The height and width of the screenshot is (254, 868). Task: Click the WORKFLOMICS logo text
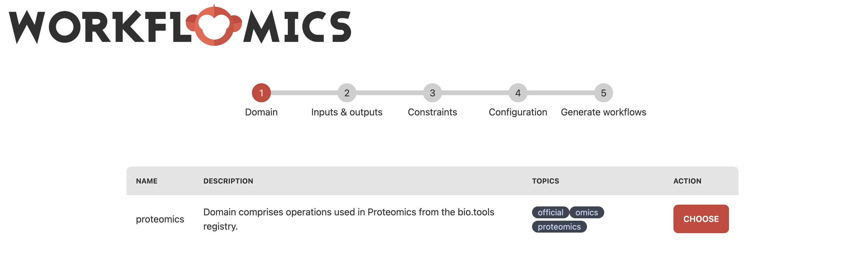180,26
